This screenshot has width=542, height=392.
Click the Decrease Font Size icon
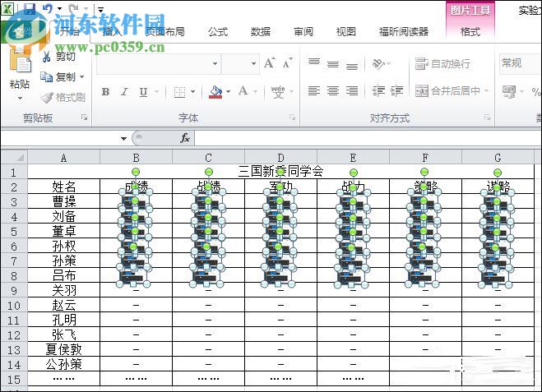coord(287,63)
